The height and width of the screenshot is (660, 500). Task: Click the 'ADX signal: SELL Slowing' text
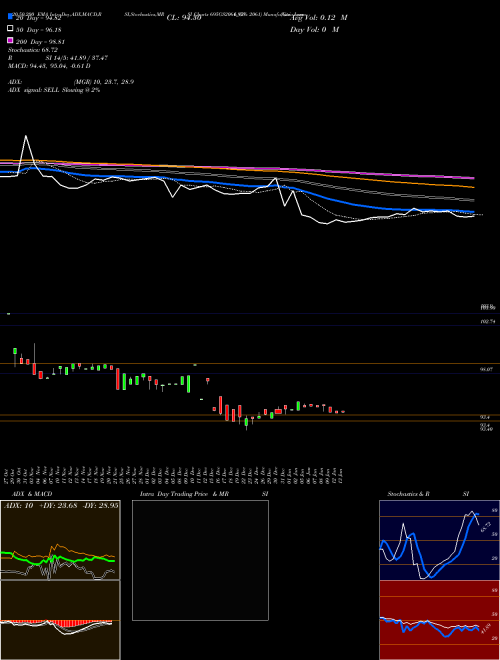click(x=45, y=90)
